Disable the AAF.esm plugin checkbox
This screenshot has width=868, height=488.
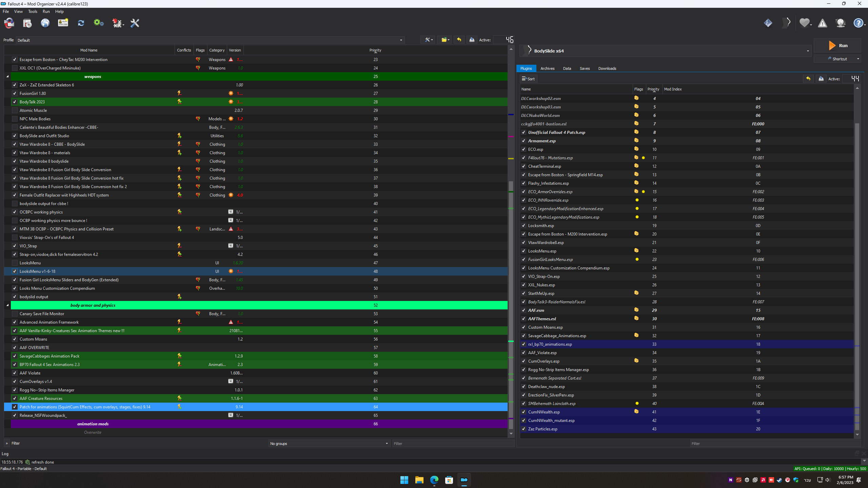click(x=524, y=310)
